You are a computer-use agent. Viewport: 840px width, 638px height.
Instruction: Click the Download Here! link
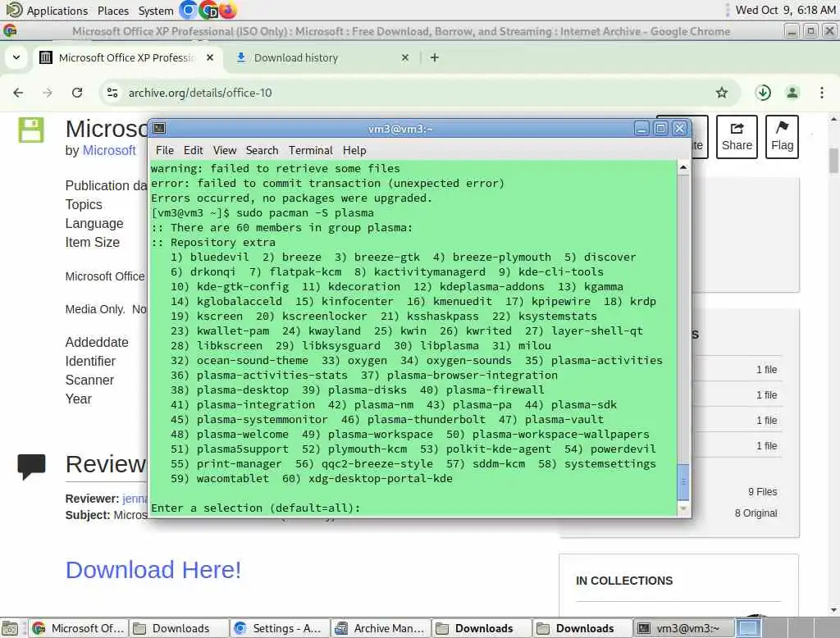[x=153, y=570]
